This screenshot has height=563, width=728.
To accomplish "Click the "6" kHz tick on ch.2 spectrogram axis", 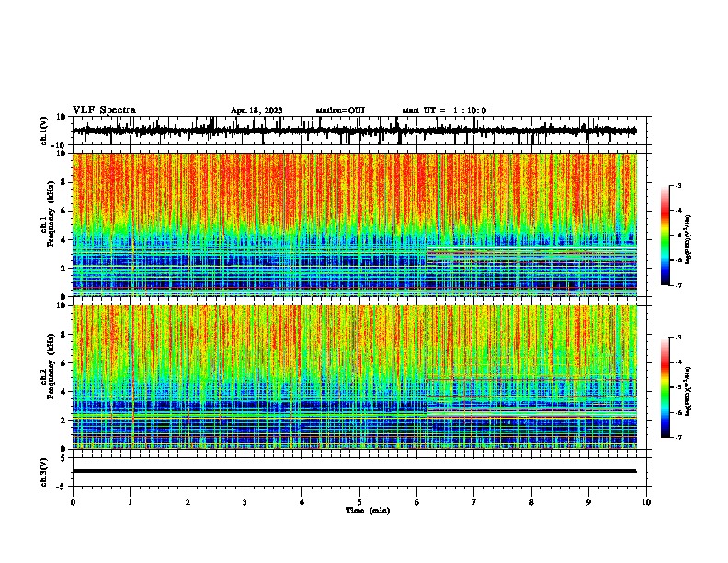I will [x=63, y=363].
